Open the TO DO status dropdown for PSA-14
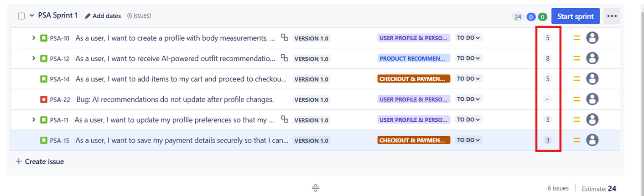Viewport: 644px width, 196px height. pos(469,79)
